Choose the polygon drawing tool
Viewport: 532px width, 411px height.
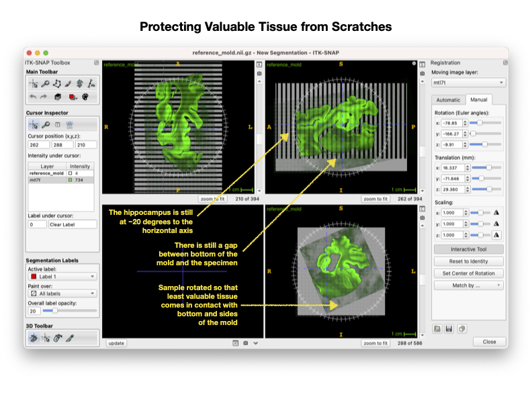(x=56, y=84)
